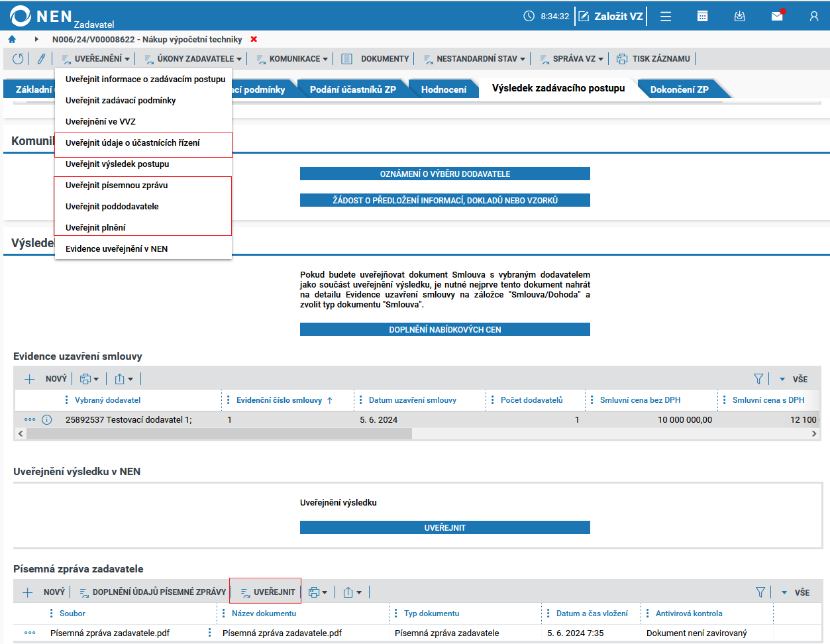The width and height of the screenshot is (830, 644).
Task: Switch to Podání účastníků ZP tab
Action: [x=353, y=89]
